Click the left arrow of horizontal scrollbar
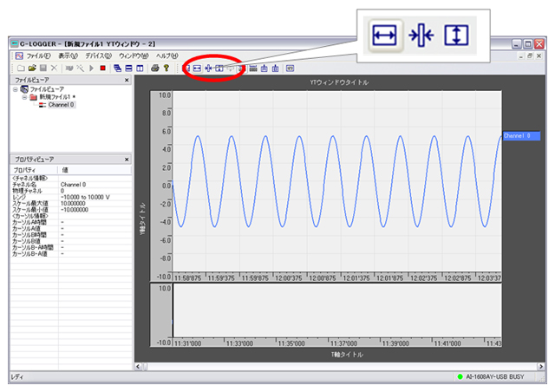555x392 pixels. point(138,367)
